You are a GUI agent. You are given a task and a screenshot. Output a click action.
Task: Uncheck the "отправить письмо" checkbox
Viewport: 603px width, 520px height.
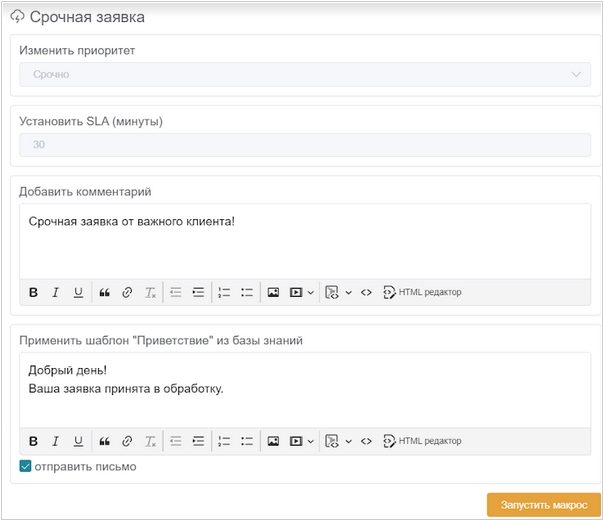[x=25, y=466]
